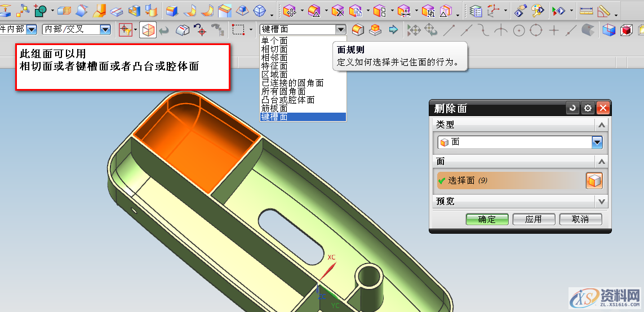644x312 pixels.
Task: Toggle Arc Center snap
Action: tap(519, 30)
